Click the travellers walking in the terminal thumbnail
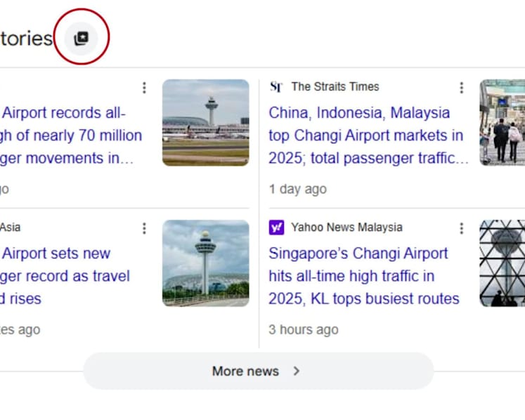The width and height of the screenshot is (525, 420). [x=503, y=122]
